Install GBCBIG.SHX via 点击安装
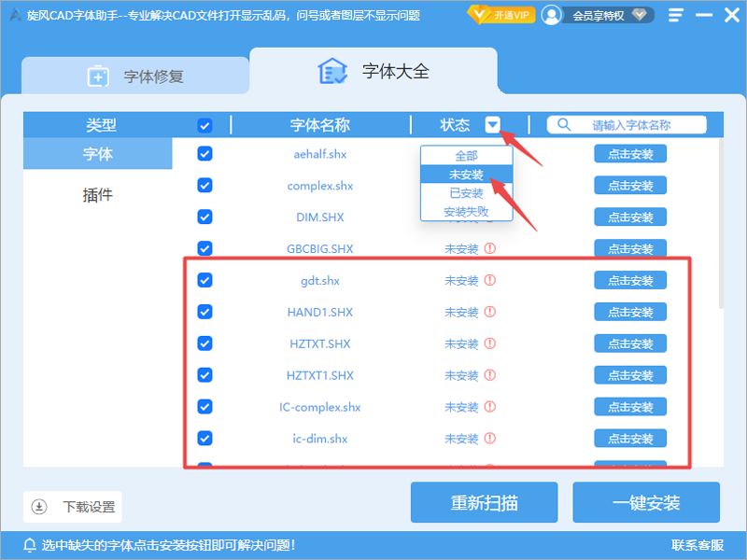This screenshot has height=560, width=747. 630,248
